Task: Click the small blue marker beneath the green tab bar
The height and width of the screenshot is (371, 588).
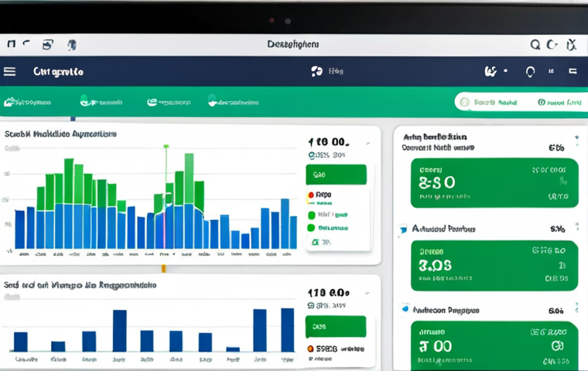Action: coord(73,119)
